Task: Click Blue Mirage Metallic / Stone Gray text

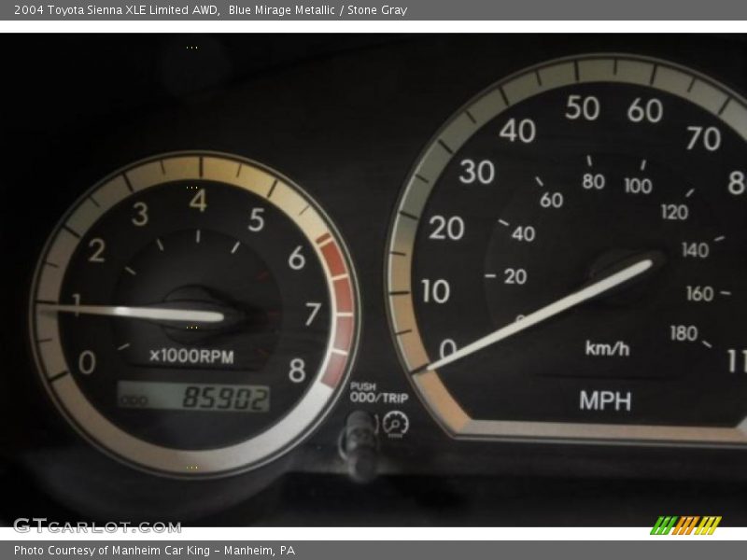Action: tap(317, 10)
